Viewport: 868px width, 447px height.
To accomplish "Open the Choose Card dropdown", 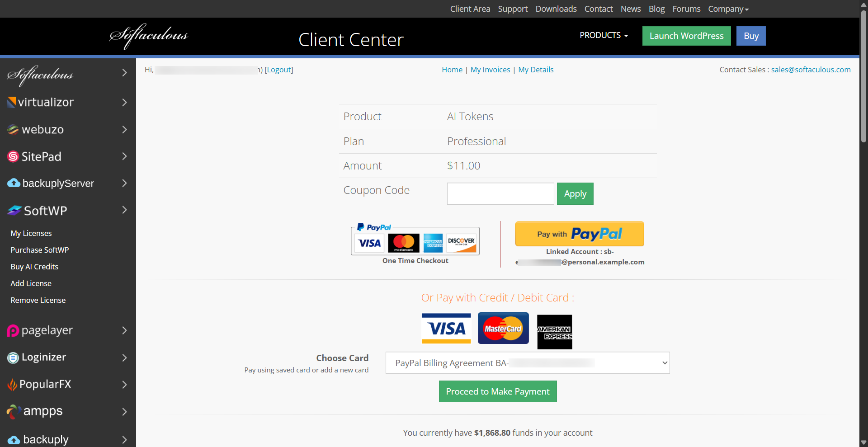I will (x=528, y=363).
